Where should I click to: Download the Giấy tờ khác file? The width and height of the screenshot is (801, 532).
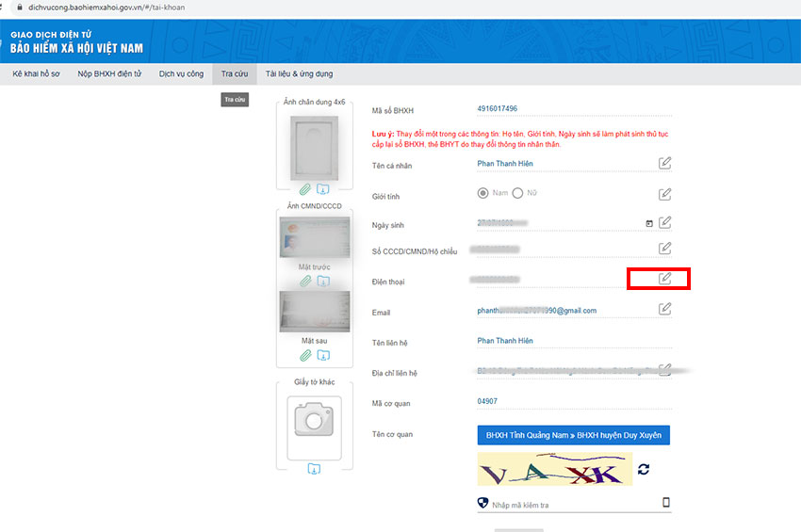coord(314,469)
